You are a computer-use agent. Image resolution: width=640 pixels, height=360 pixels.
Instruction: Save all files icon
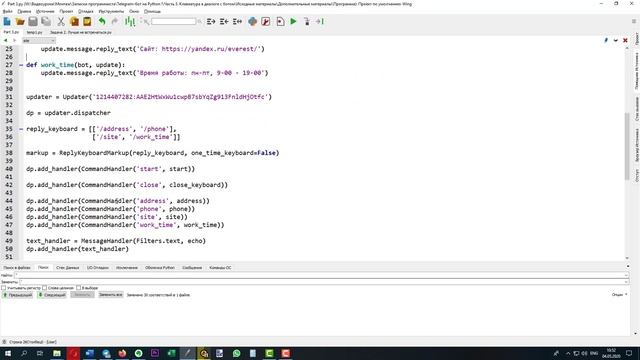click(46, 22)
